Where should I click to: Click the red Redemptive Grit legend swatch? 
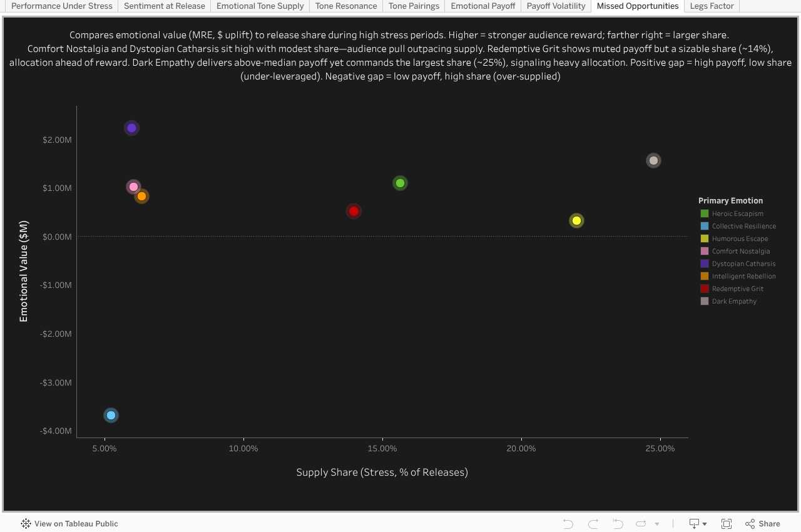[705, 289]
